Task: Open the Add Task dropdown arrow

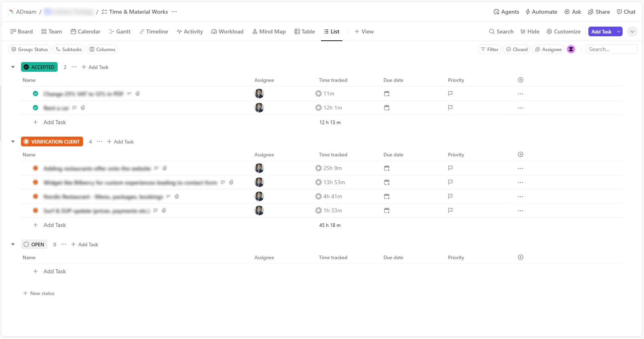Action: [619, 31]
